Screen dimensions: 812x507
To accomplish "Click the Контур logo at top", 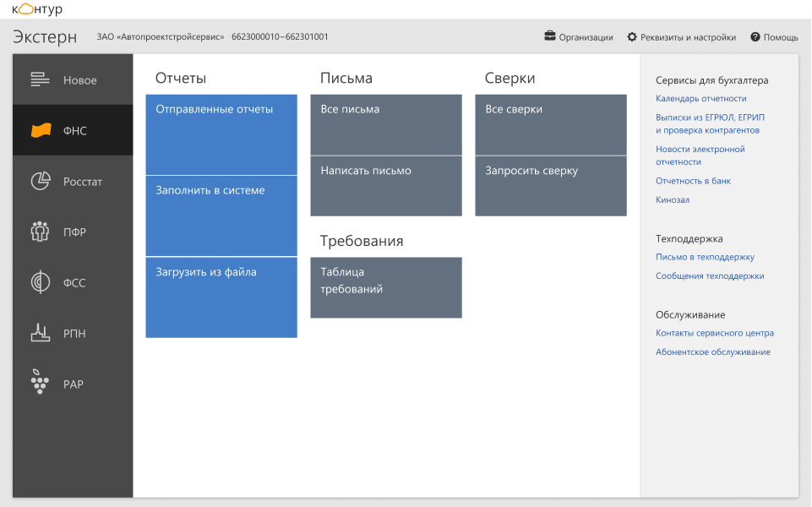I will coord(37,9).
